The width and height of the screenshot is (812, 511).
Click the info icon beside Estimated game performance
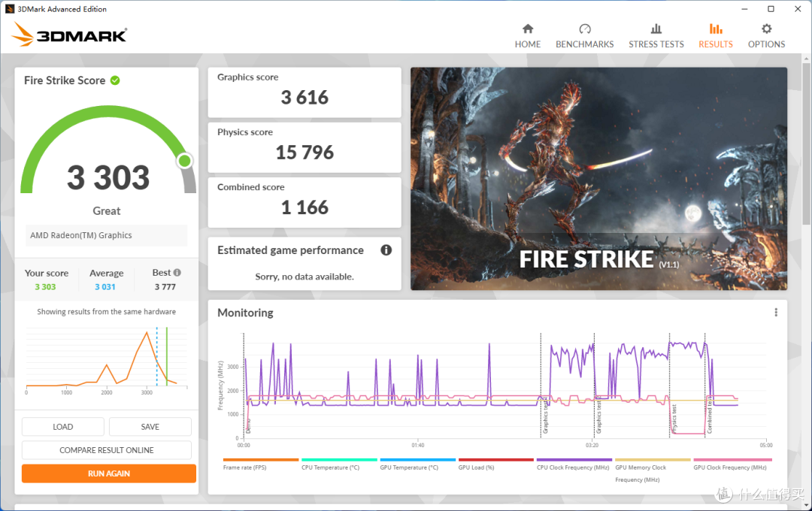tap(386, 250)
